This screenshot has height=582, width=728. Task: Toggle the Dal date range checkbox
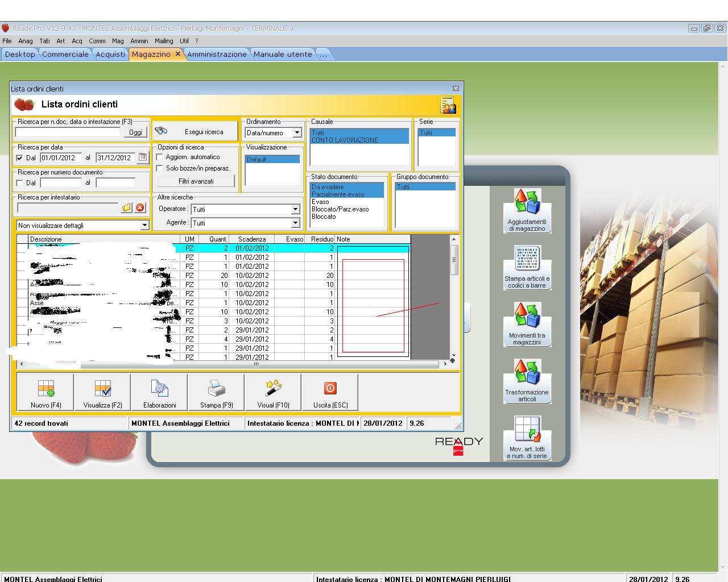(x=20, y=158)
